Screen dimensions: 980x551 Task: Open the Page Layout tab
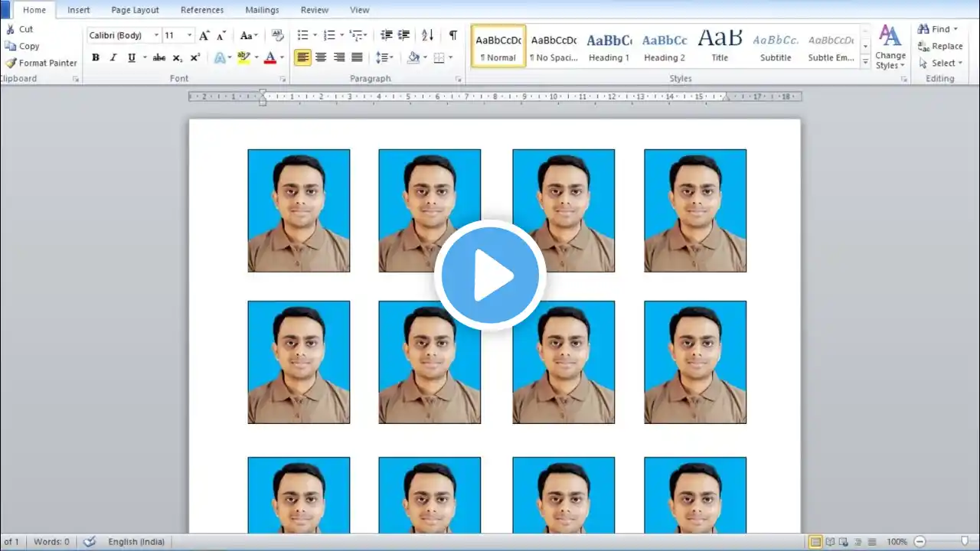(x=135, y=10)
